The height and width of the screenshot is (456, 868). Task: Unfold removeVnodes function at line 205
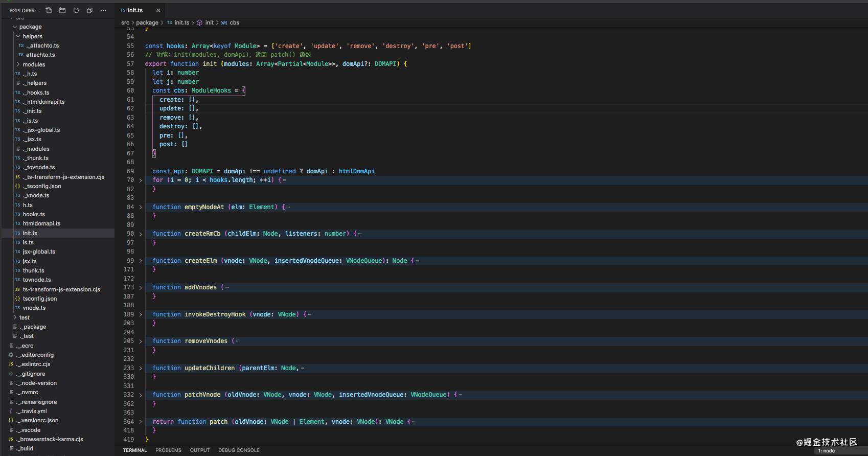(x=141, y=341)
